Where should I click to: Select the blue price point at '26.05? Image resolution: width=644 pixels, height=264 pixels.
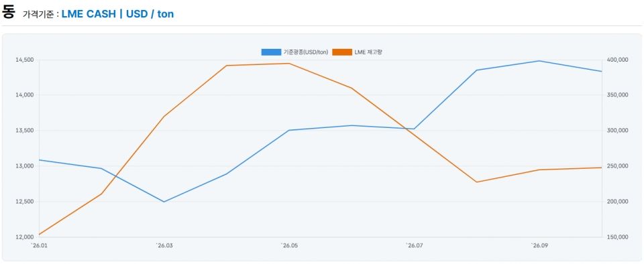point(288,131)
